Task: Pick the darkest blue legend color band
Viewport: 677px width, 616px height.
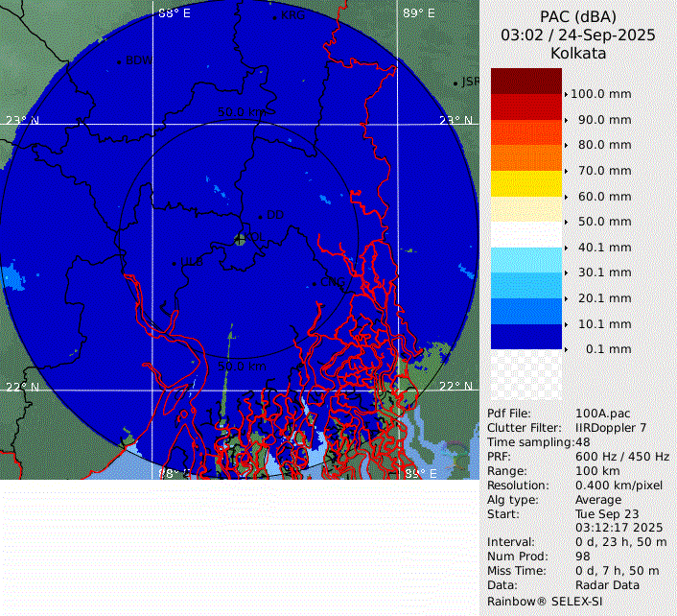Action: click(x=525, y=336)
